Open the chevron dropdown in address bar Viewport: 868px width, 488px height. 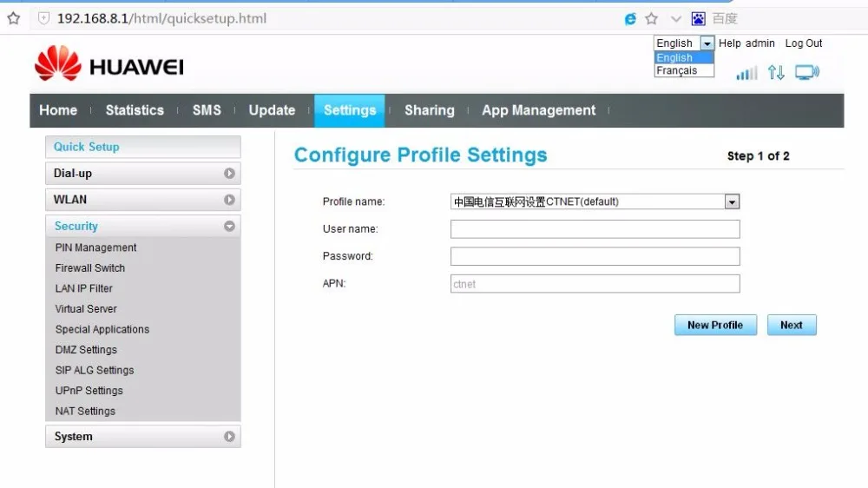tap(676, 19)
